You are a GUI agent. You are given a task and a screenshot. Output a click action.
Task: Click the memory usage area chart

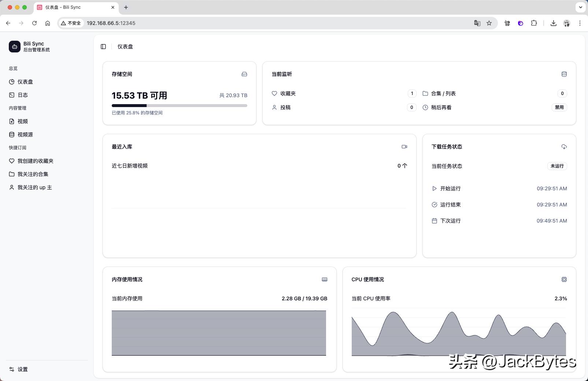219,333
